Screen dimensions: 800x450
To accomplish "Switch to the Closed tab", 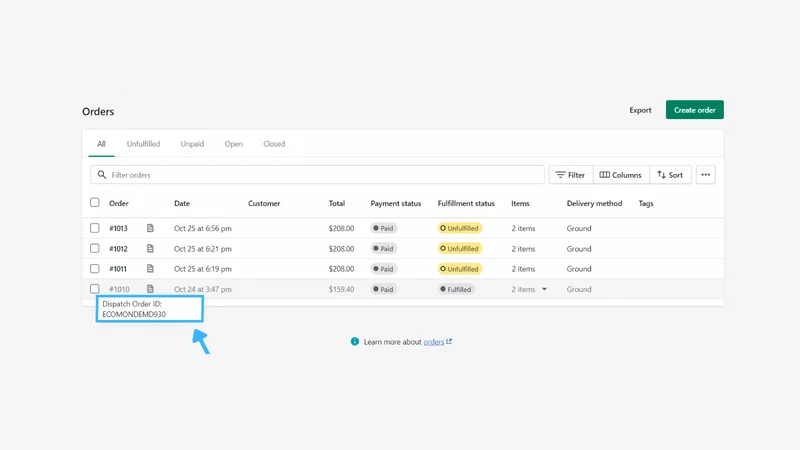I will 274,144.
